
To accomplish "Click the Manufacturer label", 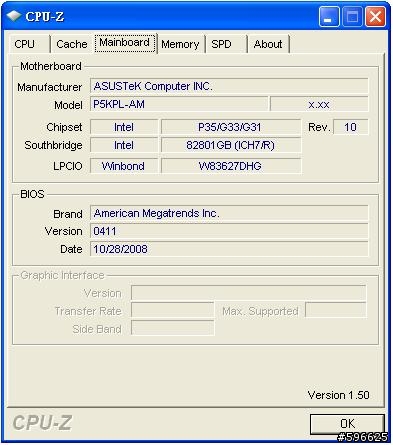I will 50,87.
